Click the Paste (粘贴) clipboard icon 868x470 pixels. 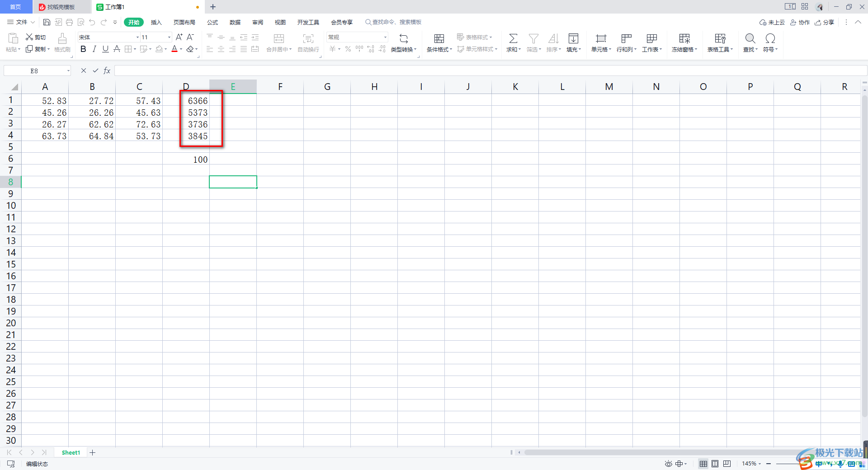point(13,39)
